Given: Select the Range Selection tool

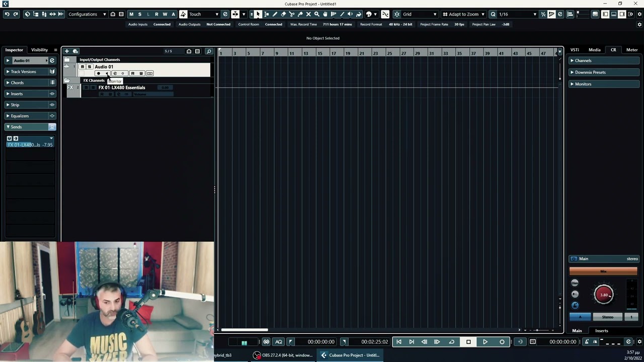Looking at the screenshot, I should (267, 14).
